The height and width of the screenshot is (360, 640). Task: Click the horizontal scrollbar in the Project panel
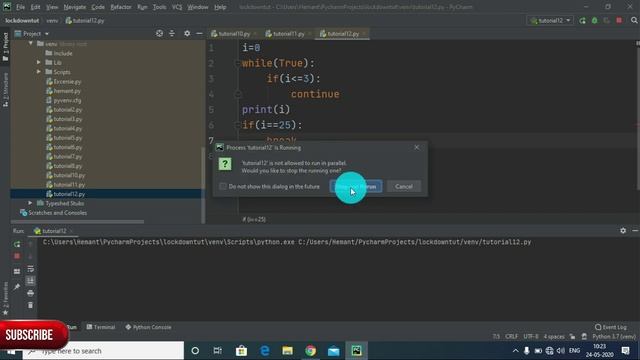pos(78,222)
